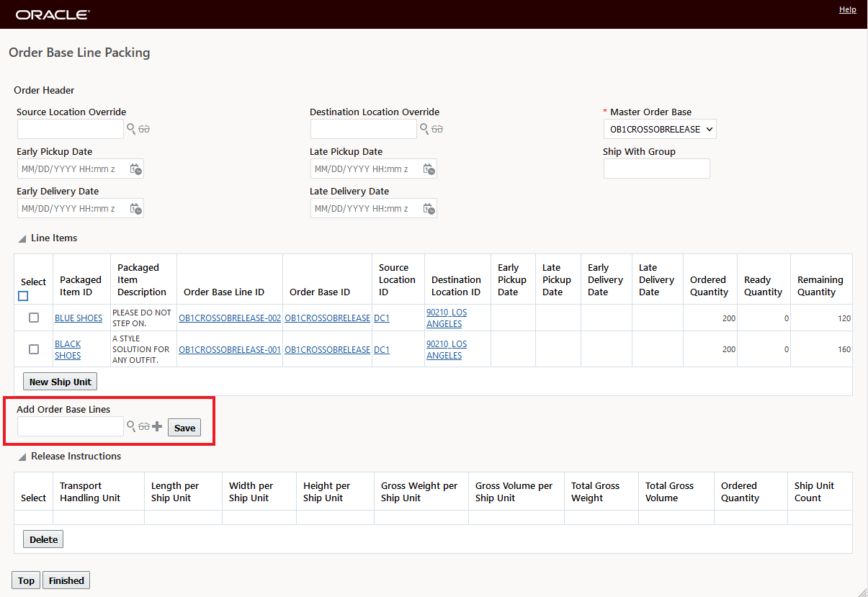Open the Early Pickup Date calendar picker
Viewport: 868px width, 597px height.
point(135,169)
